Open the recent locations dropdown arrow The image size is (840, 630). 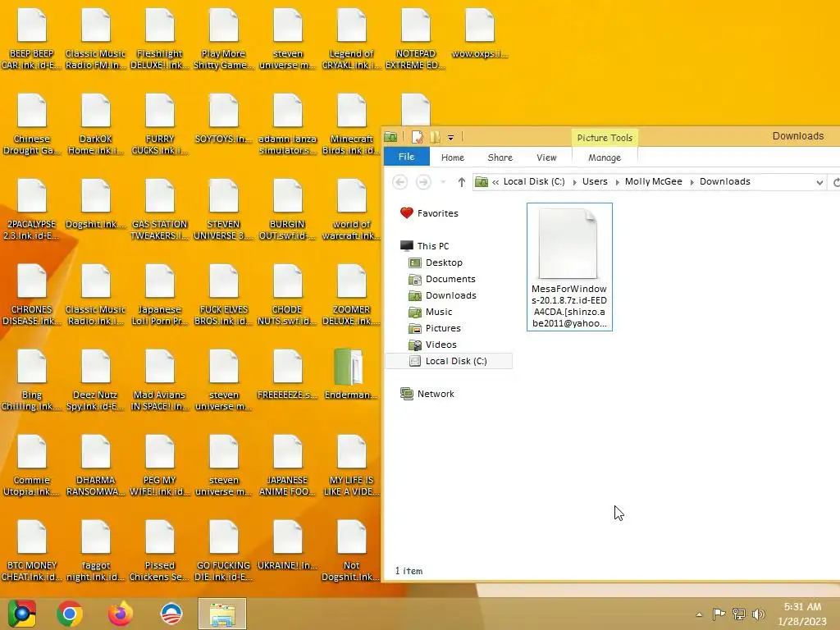point(443,182)
